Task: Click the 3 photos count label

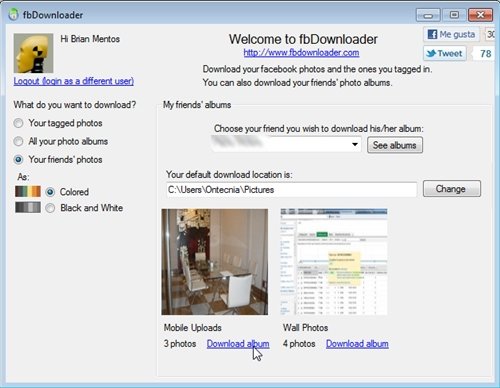Action: [x=180, y=344]
